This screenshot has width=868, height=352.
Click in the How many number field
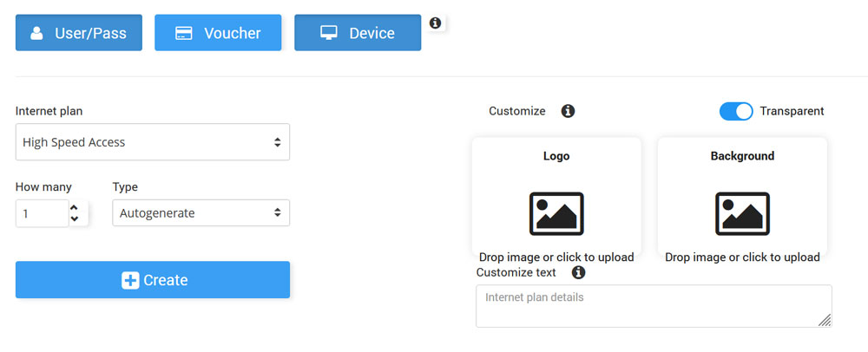40,213
